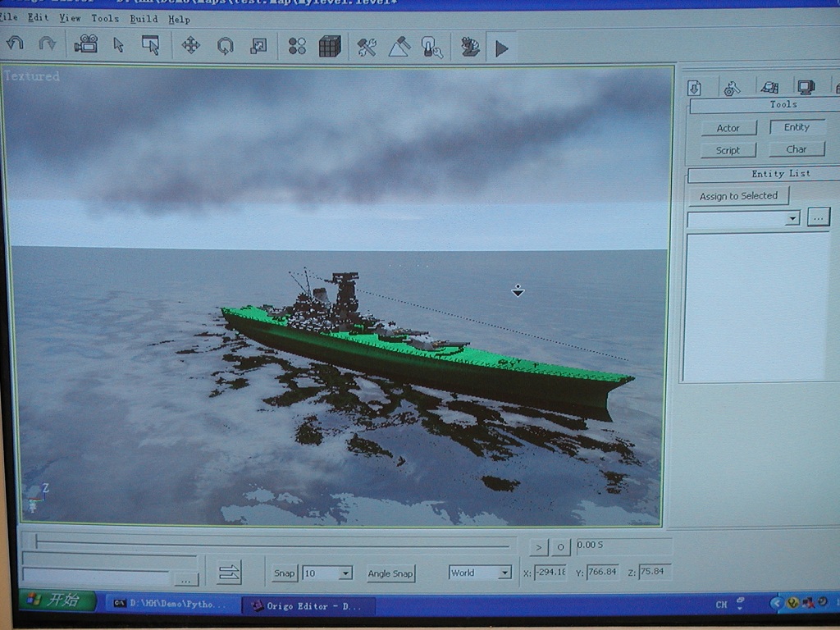Toggle the Angle Snap button

pyautogui.click(x=390, y=573)
